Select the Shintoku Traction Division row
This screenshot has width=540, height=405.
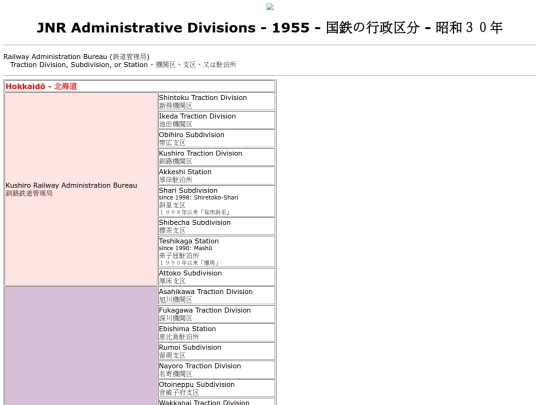click(x=216, y=101)
